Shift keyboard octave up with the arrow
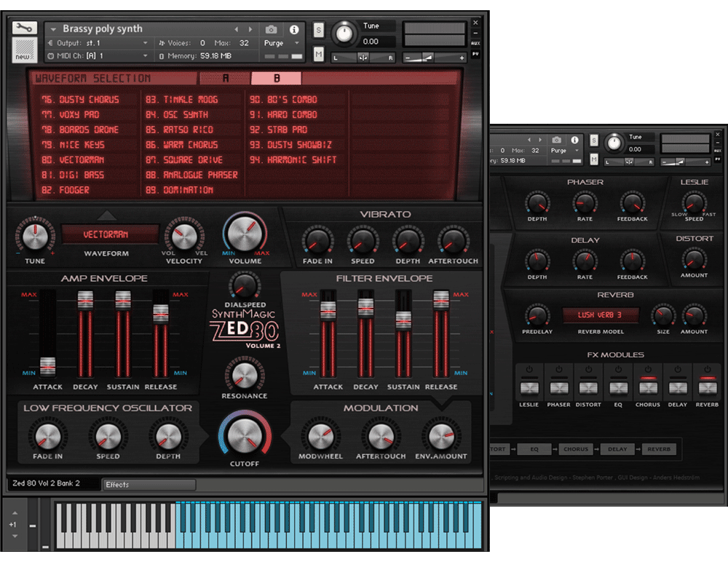This screenshot has width=728, height=562. [15, 512]
